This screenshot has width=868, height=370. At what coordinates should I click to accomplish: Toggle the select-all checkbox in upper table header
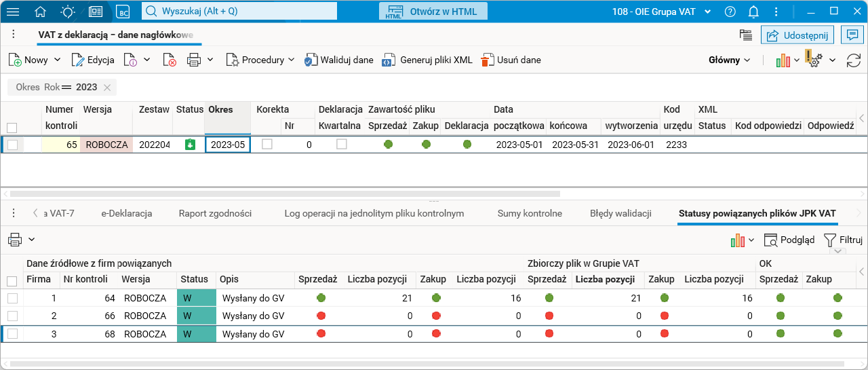click(12, 127)
